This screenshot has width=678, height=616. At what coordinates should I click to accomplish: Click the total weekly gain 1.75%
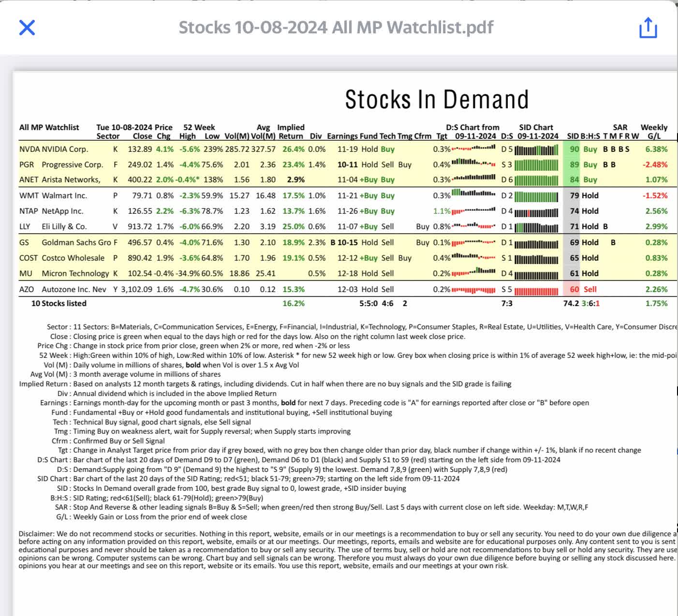(656, 303)
